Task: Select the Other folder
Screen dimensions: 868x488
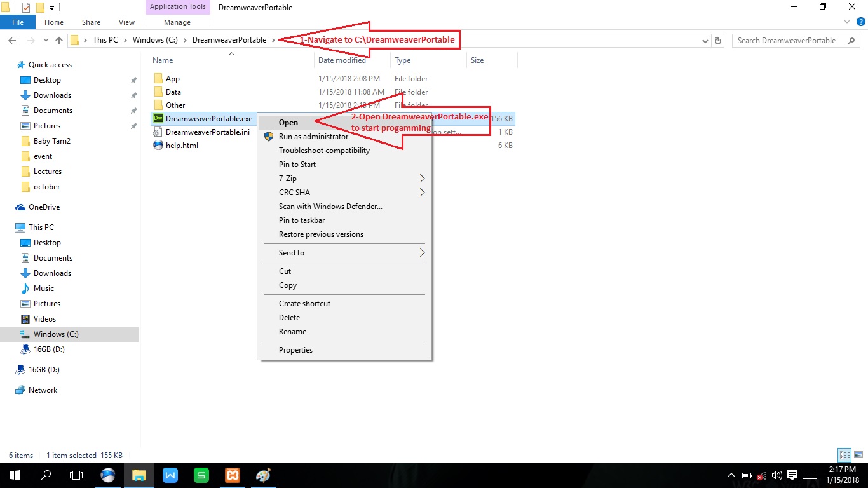Action: (175, 105)
